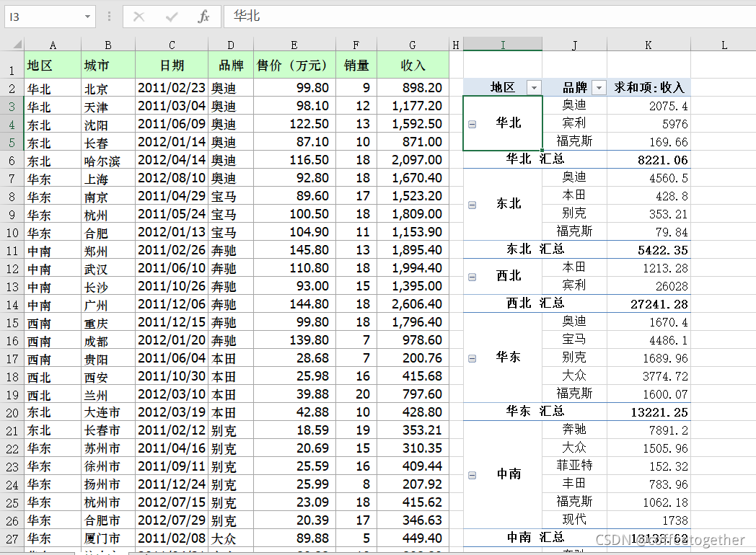The image size is (756, 555).
Task: Collapse the 东北 pivot group
Action: [x=472, y=205]
